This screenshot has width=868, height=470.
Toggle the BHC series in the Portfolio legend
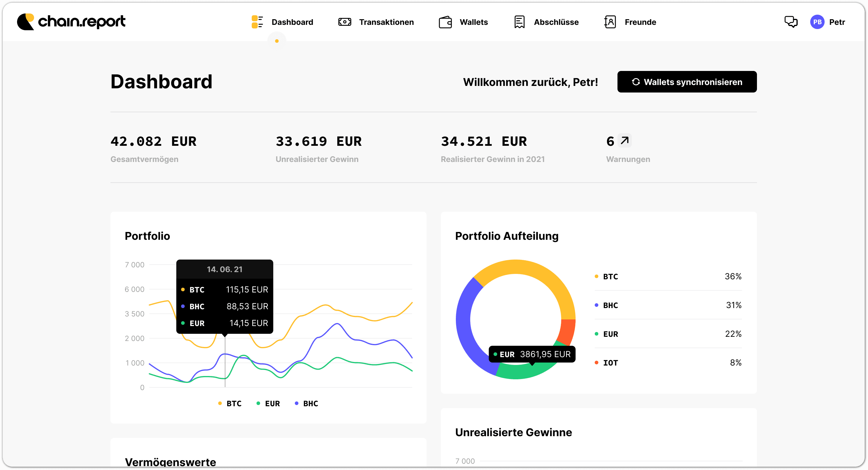(x=306, y=403)
